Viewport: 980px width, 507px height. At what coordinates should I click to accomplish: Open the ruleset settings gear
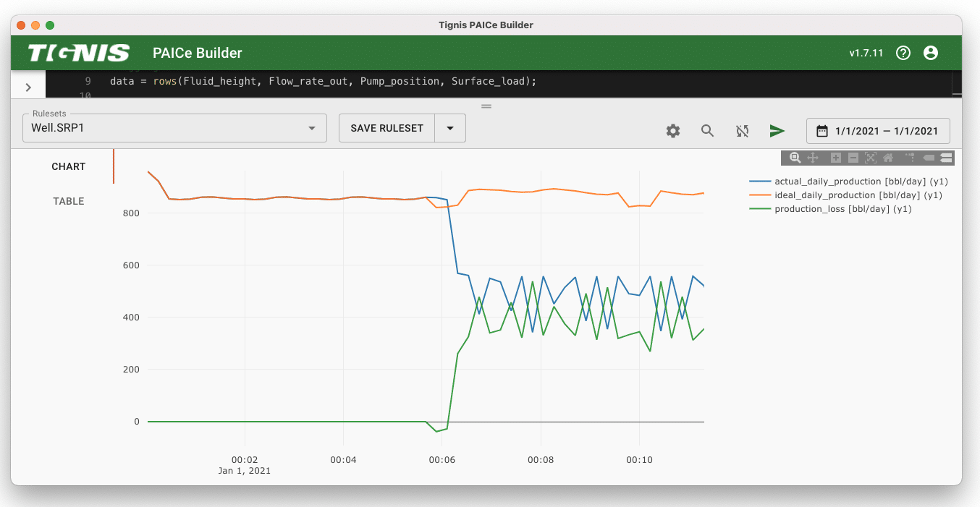673,131
